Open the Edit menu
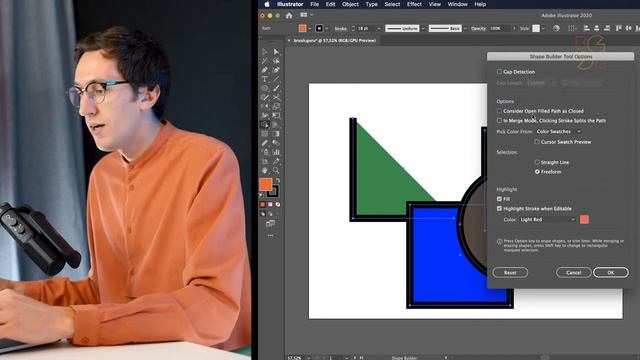Viewport: 640px width, 360px height. pos(330,4)
